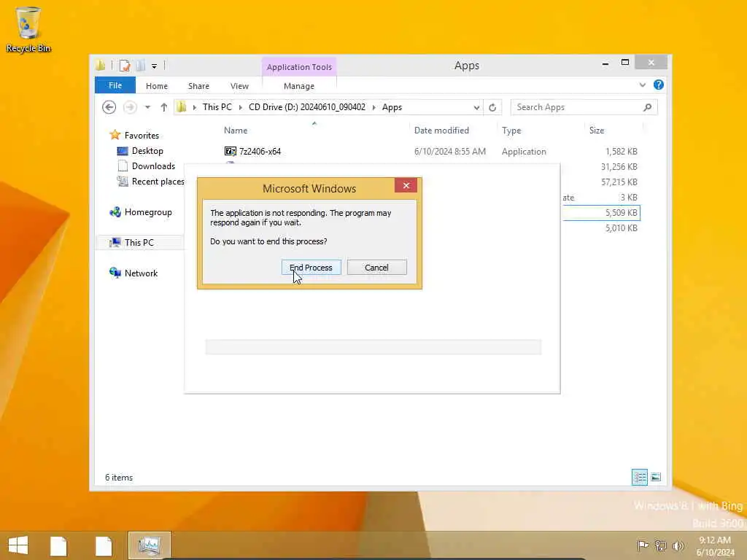Open Explorer Help question mark

coord(659,85)
